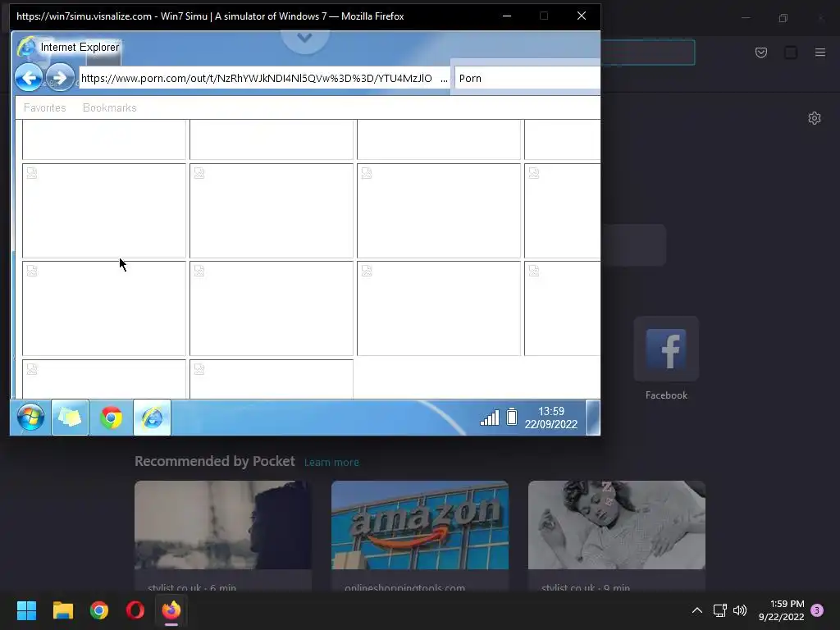Click the Firefox extensions square icon
Screen dimensions: 840x630
pyautogui.click(x=791, y=52)
